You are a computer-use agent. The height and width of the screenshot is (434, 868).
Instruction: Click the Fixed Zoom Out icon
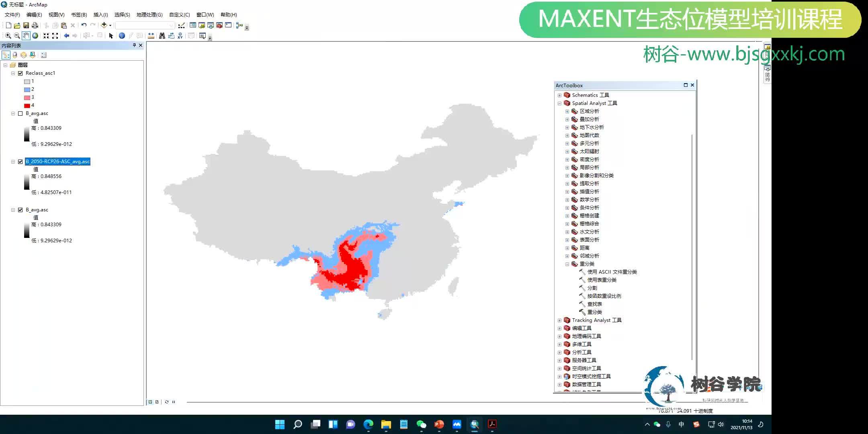pyautogui.click(x=55, y=36)
